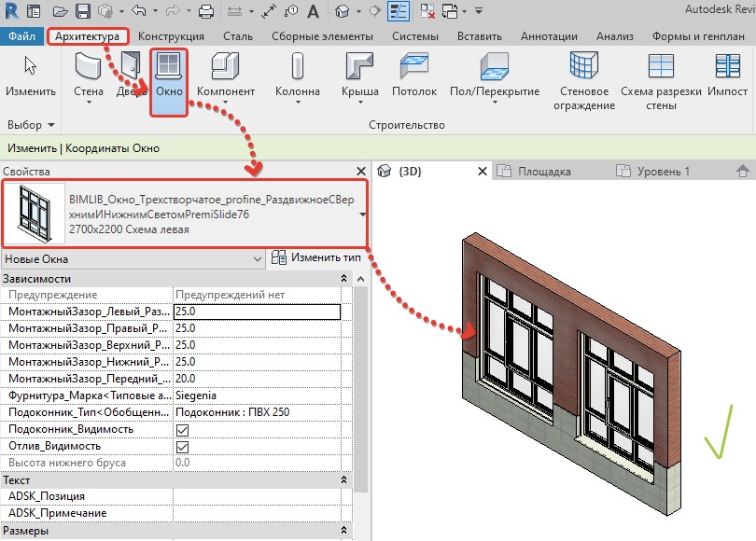Switch to the Площадка view tab
Screen dimensions: 756x541
543,172
